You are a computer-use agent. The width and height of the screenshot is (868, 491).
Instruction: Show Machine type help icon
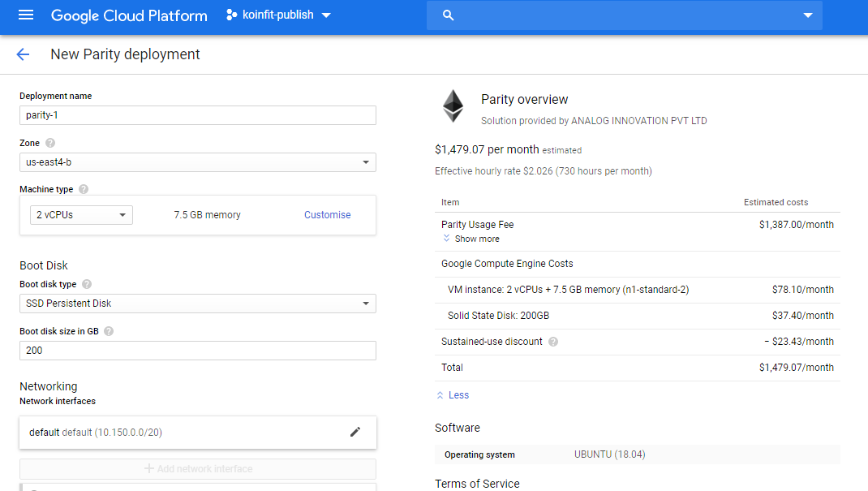[84, 189]
